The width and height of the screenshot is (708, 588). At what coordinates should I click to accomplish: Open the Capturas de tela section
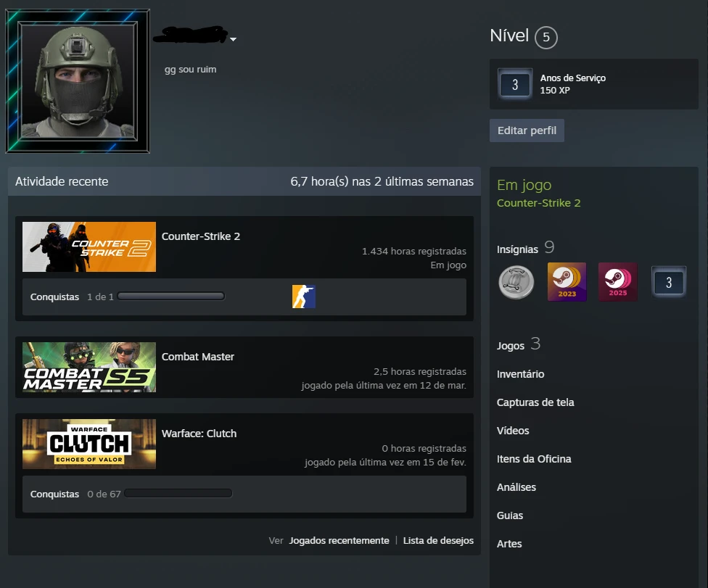(535, 402)
